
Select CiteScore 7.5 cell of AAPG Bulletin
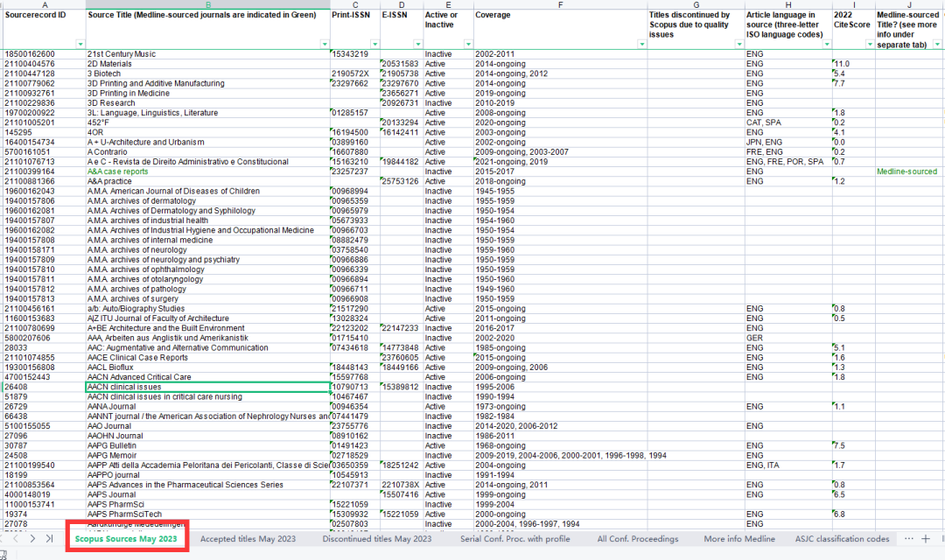[x=853, y=446]
